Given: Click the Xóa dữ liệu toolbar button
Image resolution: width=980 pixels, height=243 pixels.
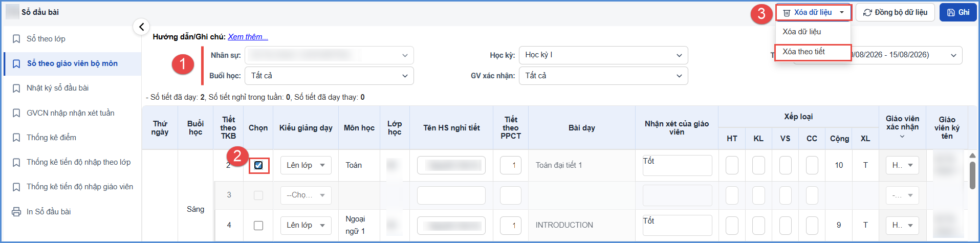Looking at the screenshot, I should point(813,12).
